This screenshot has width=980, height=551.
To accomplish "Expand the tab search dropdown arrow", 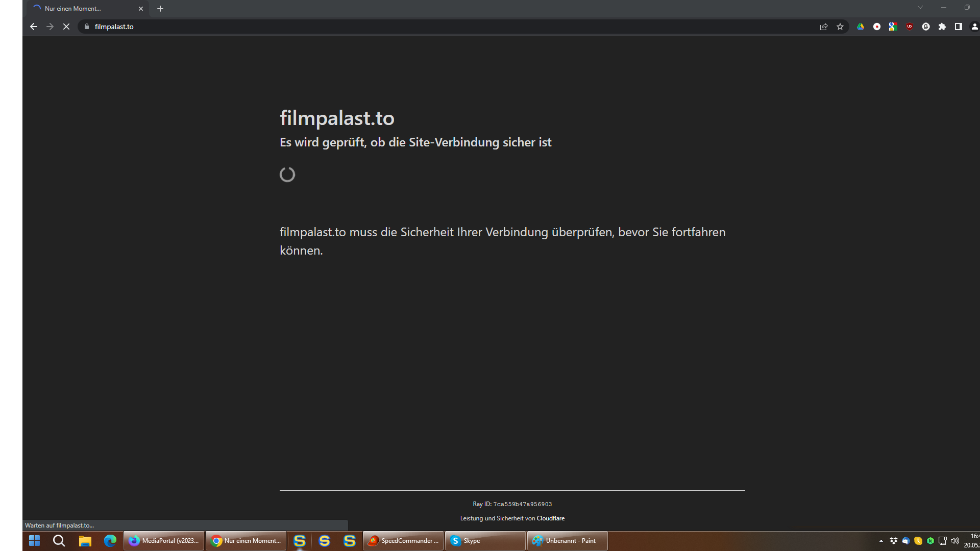I will pyautogui.click(x=920, y=8).
